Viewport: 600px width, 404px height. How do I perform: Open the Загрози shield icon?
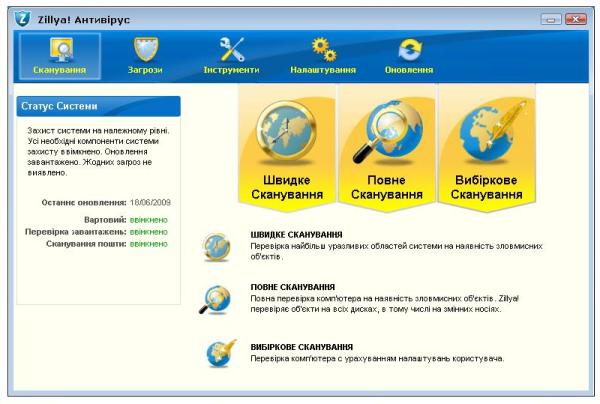[146, 49]
